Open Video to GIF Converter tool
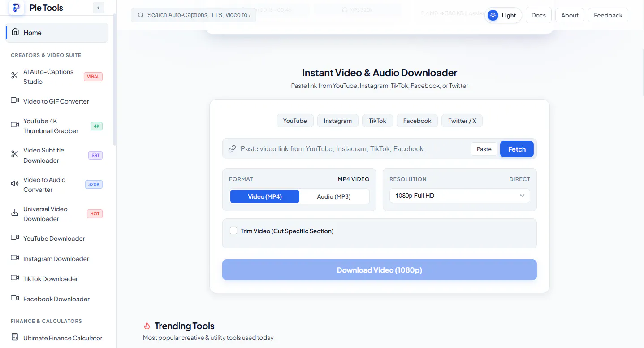Screen dimensions: 644x348 pos(57,101)
